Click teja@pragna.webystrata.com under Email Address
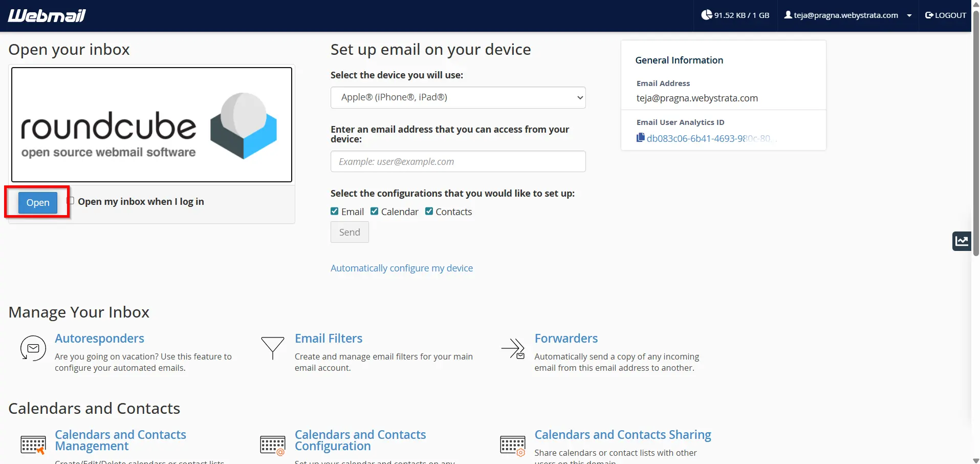The height and width of the screenshot is (464, 980). [x=697, y=98]
